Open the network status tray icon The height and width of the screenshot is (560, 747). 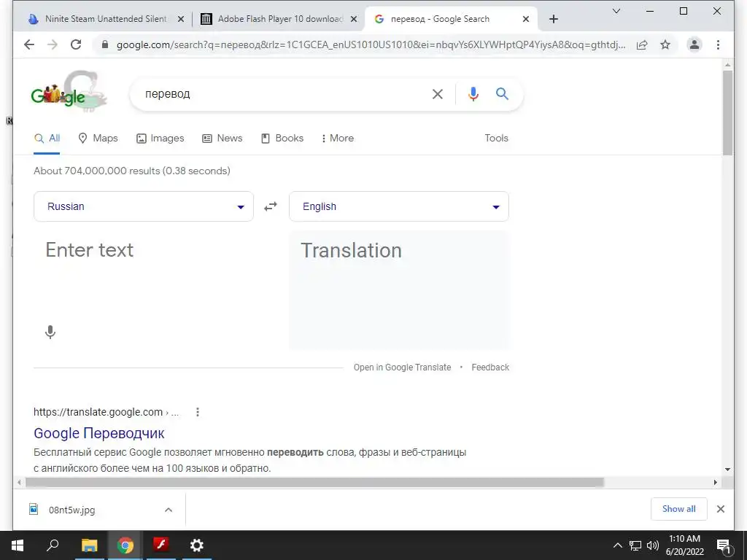tap(635, 545)
